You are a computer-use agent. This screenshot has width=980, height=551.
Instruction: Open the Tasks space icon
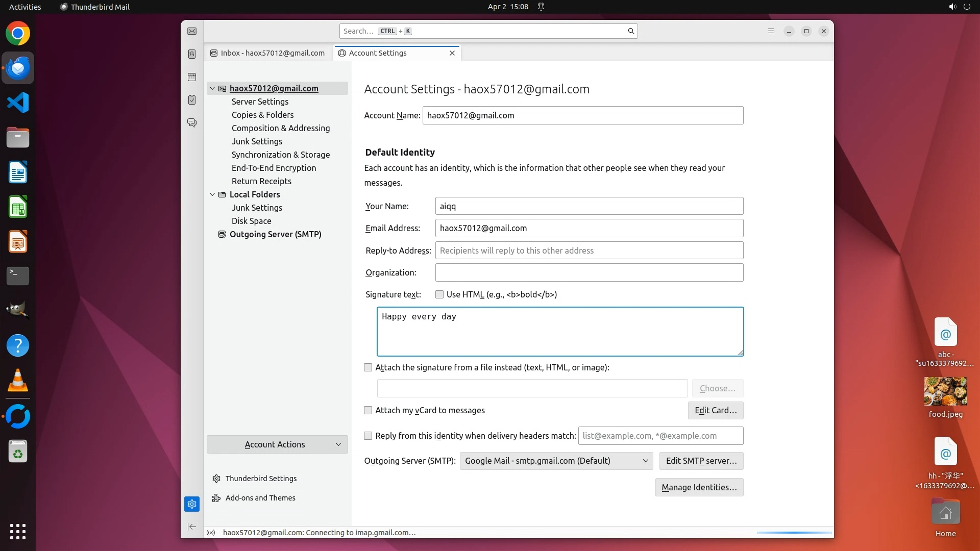(x=192, y=100)
